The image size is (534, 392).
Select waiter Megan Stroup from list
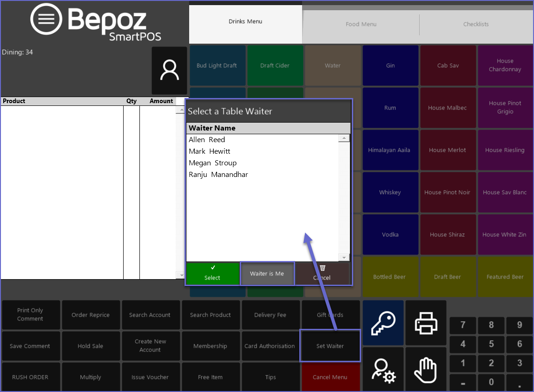pos(213,163)
